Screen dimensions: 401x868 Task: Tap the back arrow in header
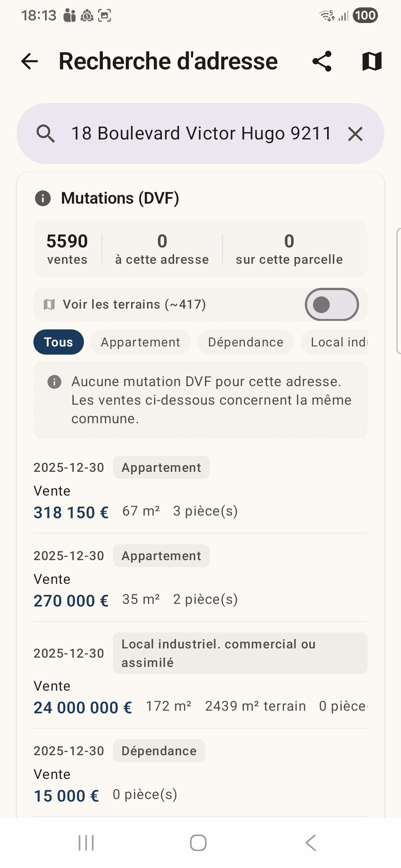coord(30,61)
